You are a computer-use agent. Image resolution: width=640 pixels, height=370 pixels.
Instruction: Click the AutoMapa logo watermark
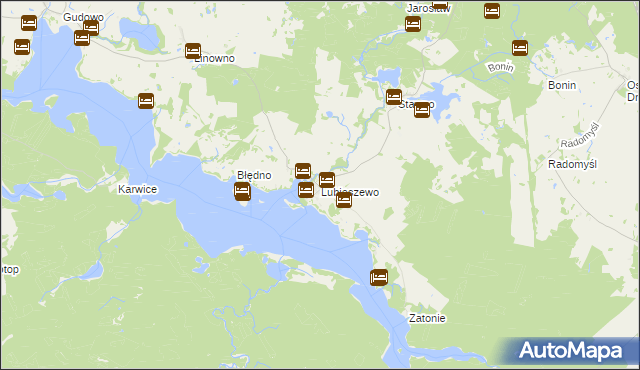tap(571, 351)
